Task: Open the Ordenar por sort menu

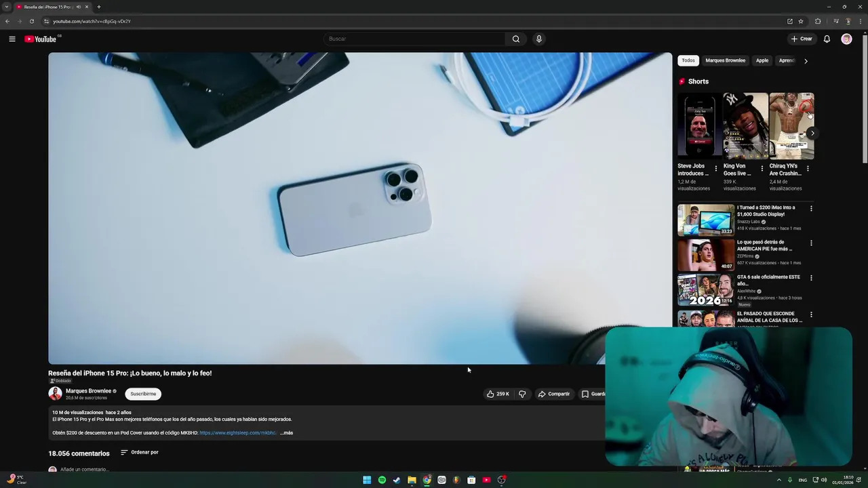Action: click(x=140, y=452)
